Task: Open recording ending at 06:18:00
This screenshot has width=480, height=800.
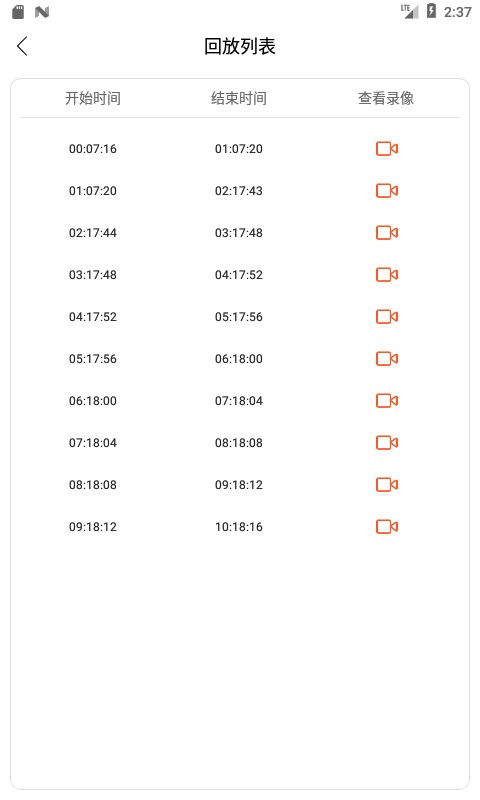Action: pos(387,359)
